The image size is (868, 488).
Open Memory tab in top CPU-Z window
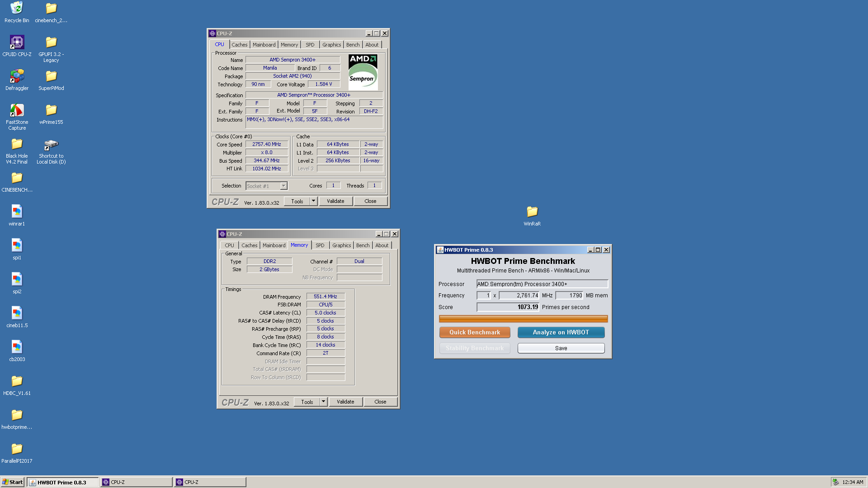click(289, 45)
